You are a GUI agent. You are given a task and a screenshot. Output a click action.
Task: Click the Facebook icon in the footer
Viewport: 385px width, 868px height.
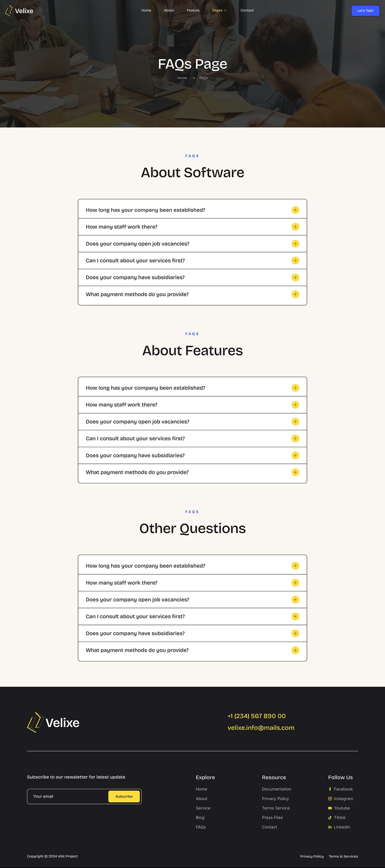(x=330, y=789)
